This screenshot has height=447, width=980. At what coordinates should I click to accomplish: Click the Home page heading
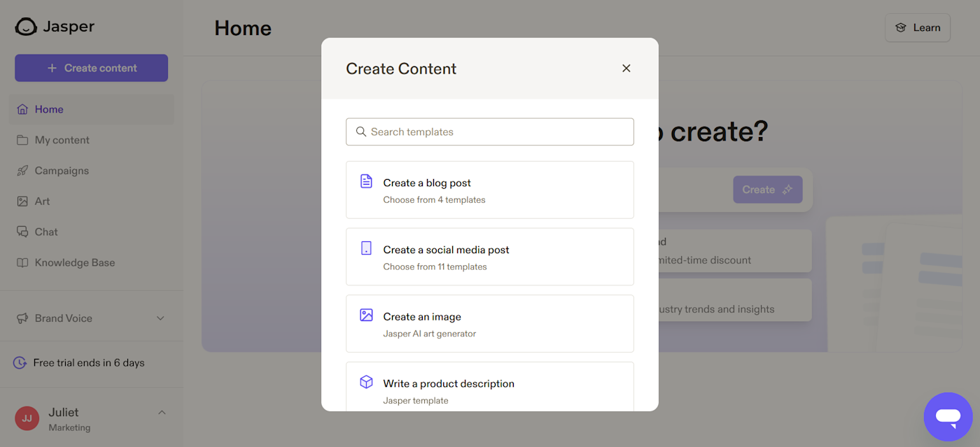coord(243,28)
